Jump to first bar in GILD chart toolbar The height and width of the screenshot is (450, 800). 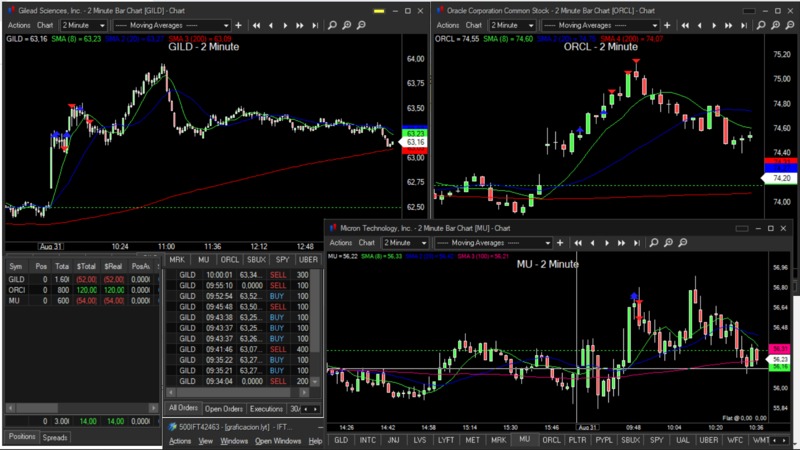coord(258,24)
